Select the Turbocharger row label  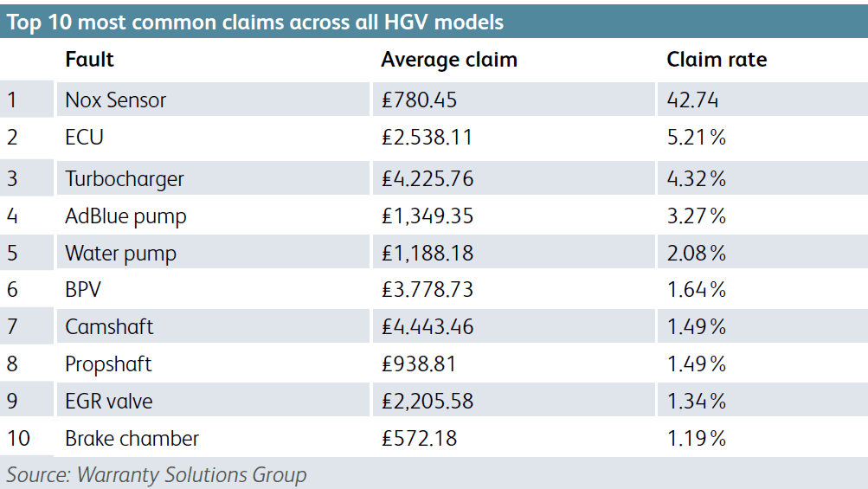(124, 179)
